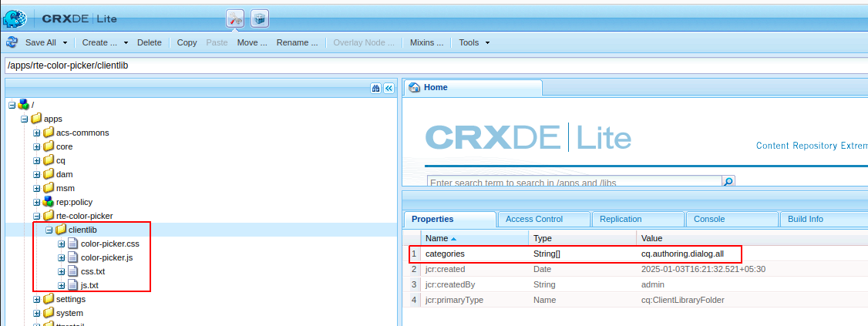Select the jcr:createdBy property name
This screenshot has height=326, width=868.
450,284
